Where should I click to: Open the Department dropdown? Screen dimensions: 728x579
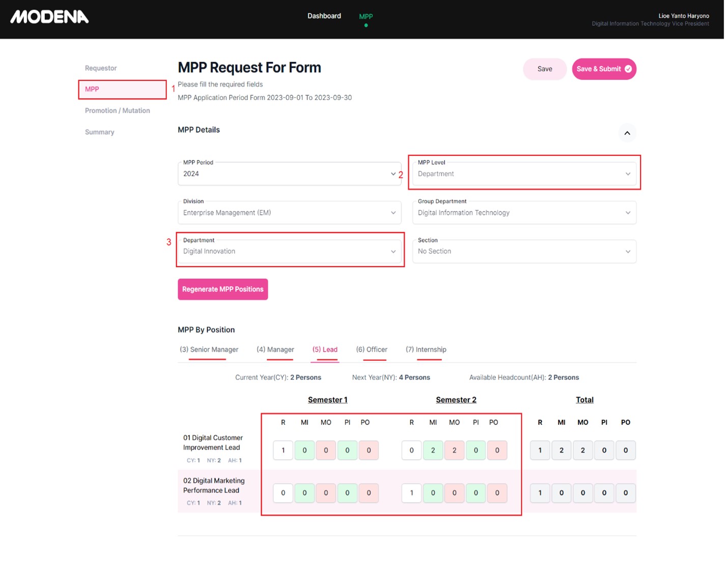coord(289,252)
